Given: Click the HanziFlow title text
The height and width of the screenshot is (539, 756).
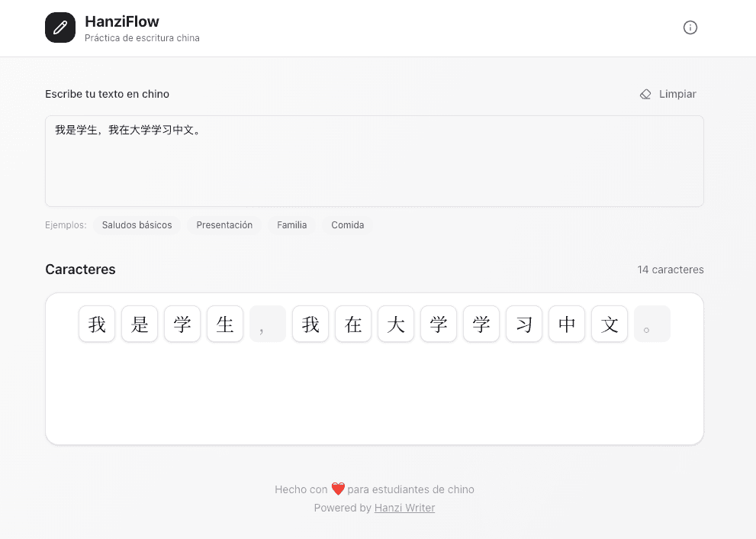Looking at the screenshot, I should 122,21.
